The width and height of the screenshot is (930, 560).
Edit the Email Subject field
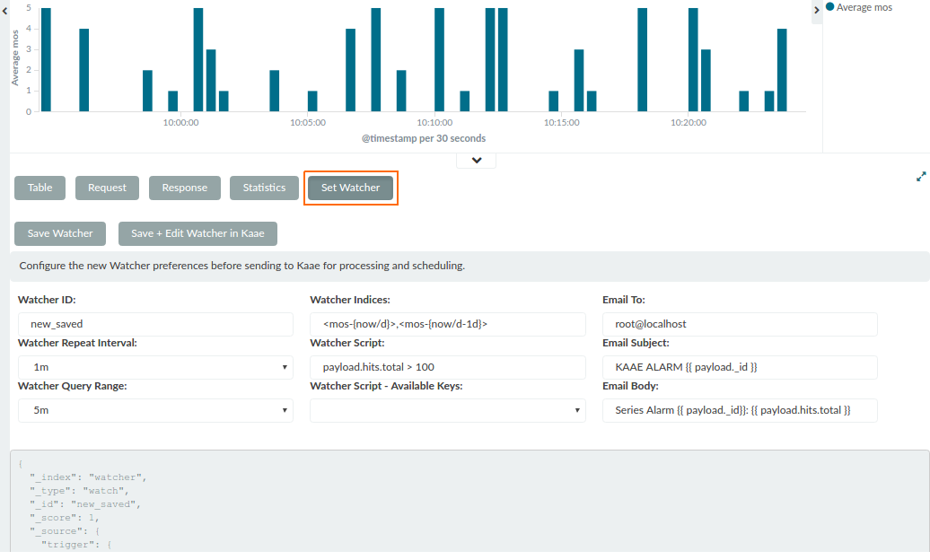(x=741, y=367)
